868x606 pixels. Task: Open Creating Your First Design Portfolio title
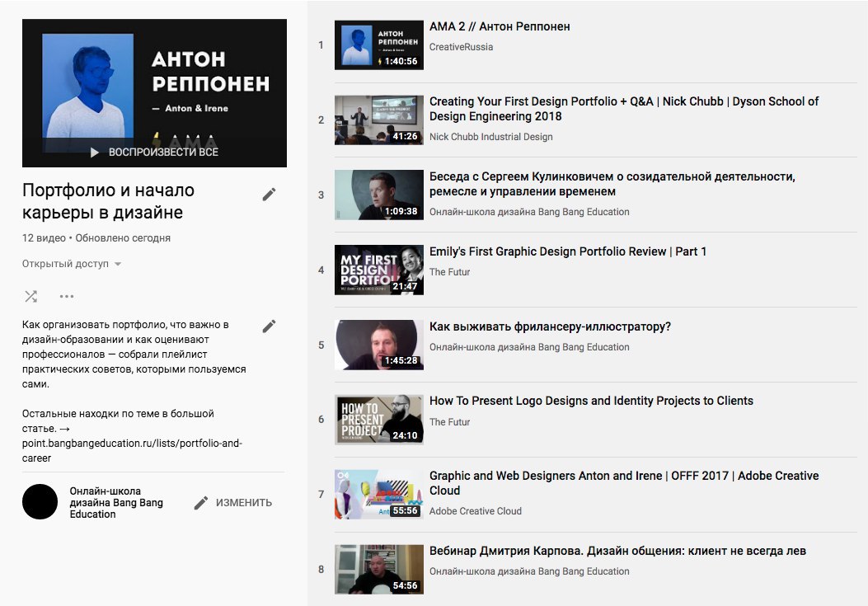(x=624, y=109)
